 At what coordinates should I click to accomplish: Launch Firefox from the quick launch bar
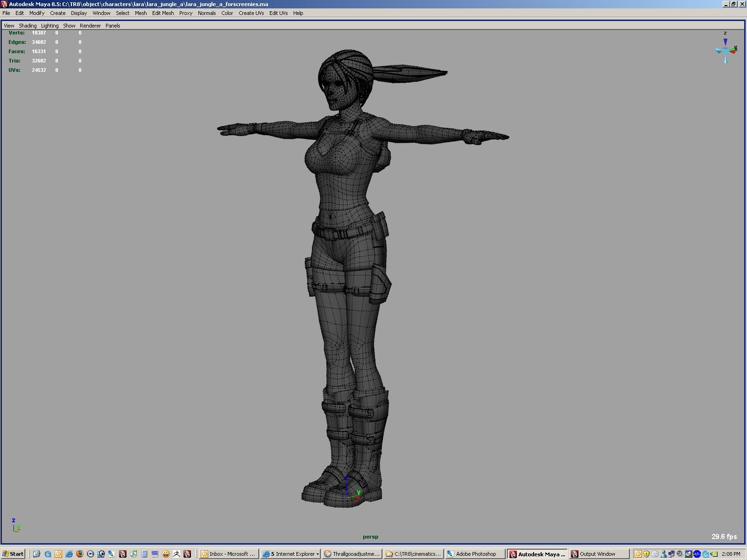point(80,554)
